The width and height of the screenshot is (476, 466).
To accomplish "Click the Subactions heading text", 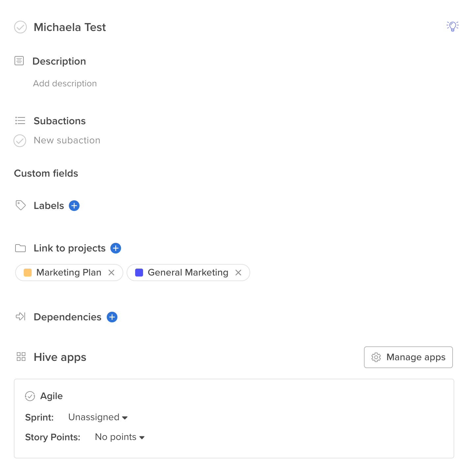I will point(60,121).
